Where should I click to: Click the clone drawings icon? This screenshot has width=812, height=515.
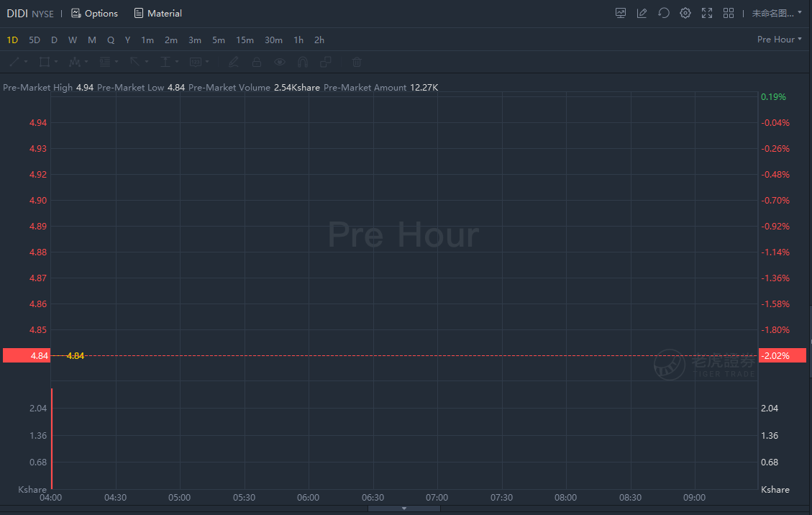pos(326,62)
